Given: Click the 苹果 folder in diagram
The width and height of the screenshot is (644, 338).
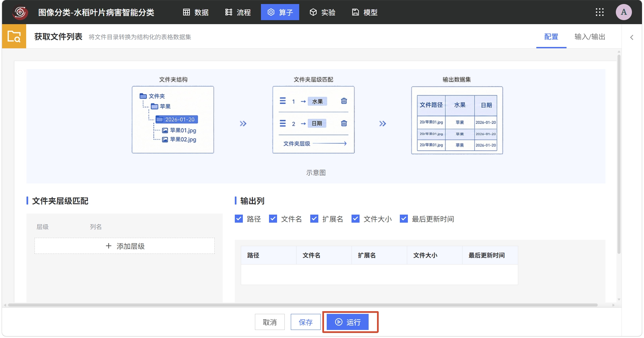Looking at the screenshot, I should pyautogui.click(x=161, y=106).
